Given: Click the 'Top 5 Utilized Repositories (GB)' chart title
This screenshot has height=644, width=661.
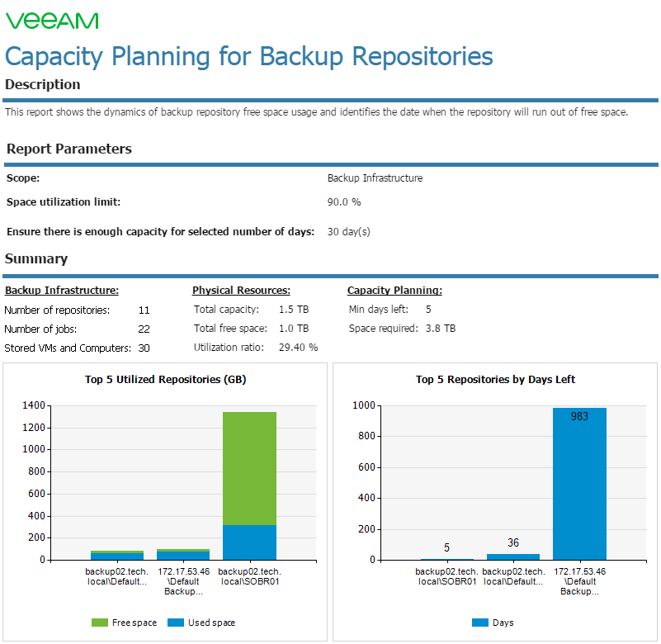Looking at the screenshot, I should tap(166, 380).
